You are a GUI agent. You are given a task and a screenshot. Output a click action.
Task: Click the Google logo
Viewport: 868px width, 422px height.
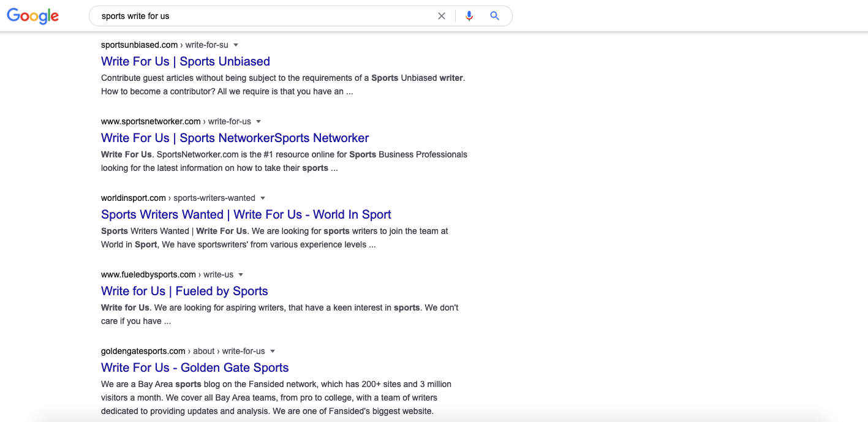point(33,17)
